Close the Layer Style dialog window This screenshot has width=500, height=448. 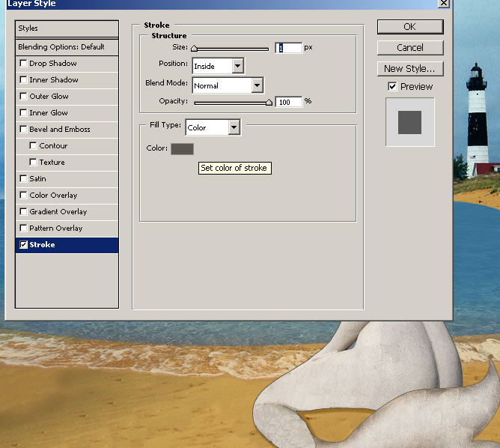[x=444, y=4]
